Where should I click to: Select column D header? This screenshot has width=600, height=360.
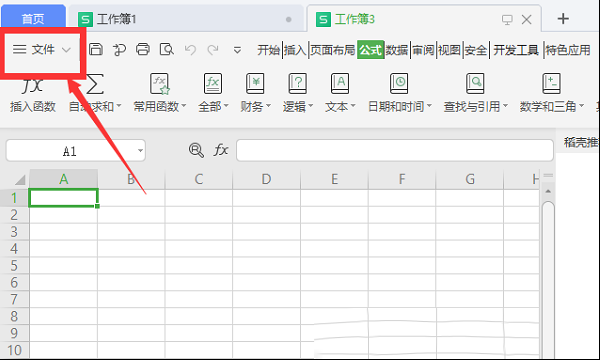(266, 179)
